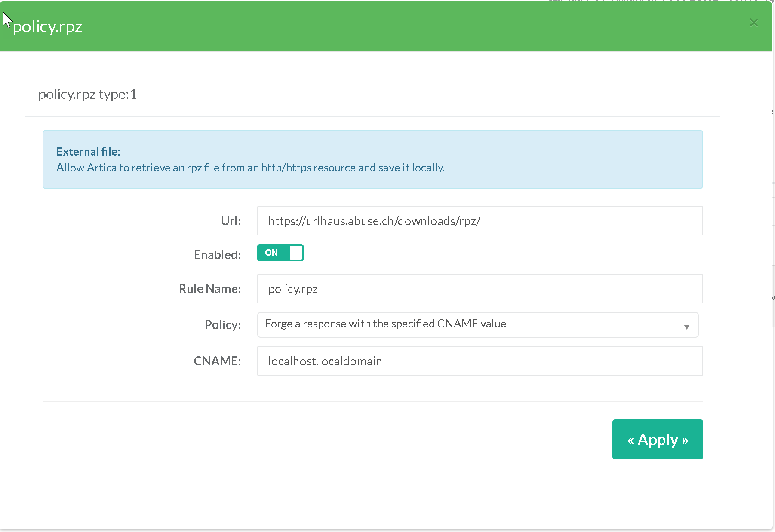Click the "policy.rpz type:1" heading
The height and width of the screenshot is (532, 775).
point(87,94)
